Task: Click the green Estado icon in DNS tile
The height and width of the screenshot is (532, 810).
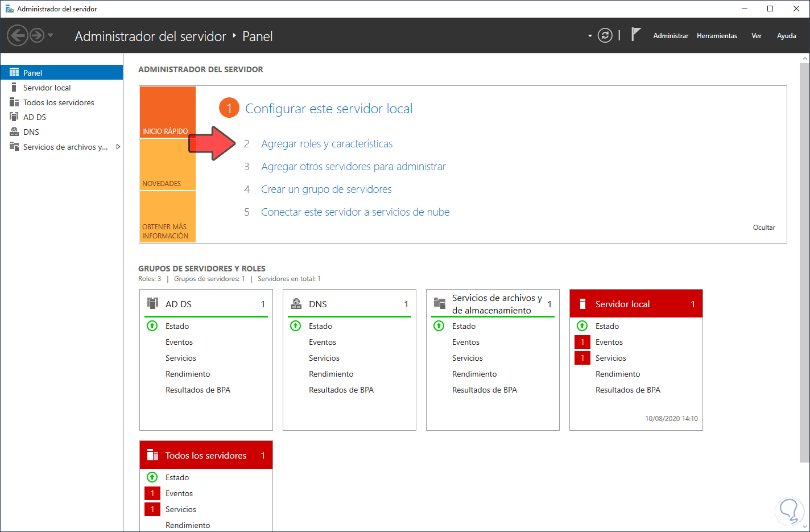Action: coord(296,326)
